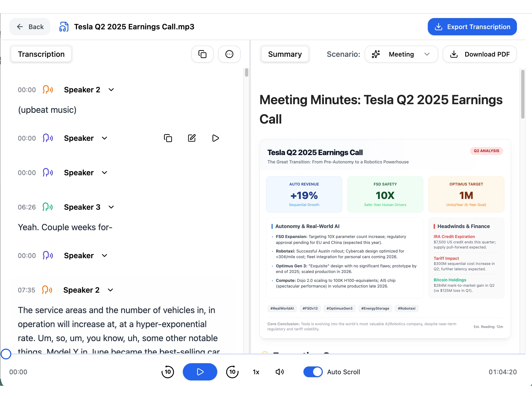Download the summary as PDF
This screenshot has height=399, width=532.
coord(480,54)
